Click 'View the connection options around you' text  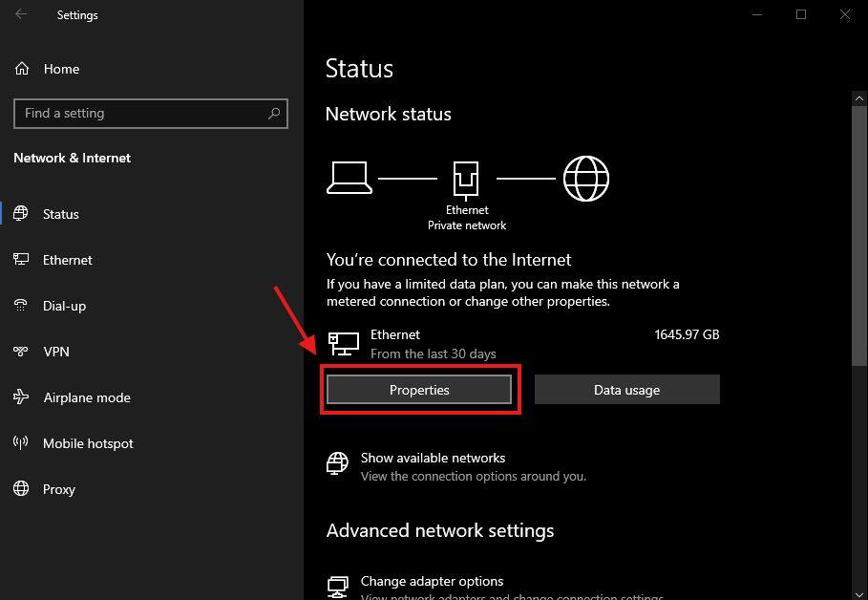click(x=474, y=477)
